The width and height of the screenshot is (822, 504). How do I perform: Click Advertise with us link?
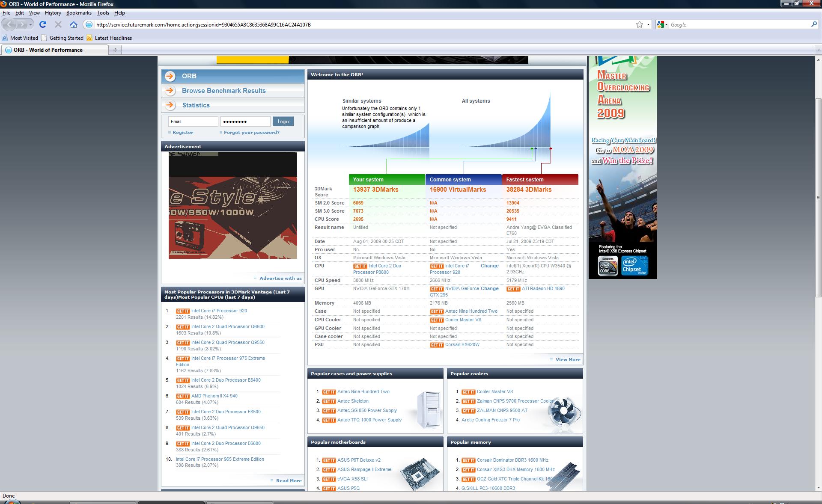[x=280, y=279]
